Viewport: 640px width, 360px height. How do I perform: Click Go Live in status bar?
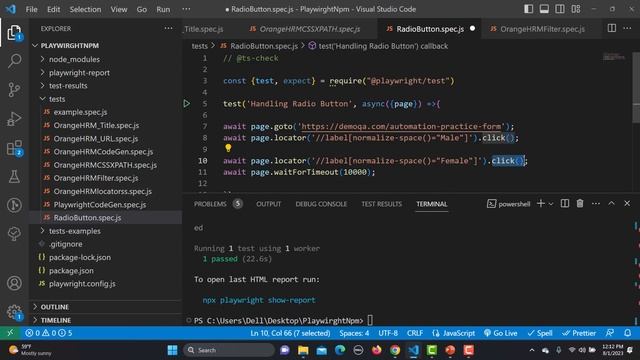coord(500,333)
